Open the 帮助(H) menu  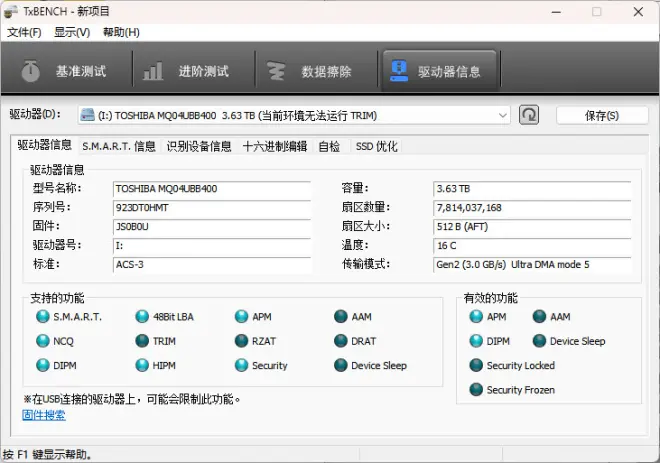pos(121,32)
